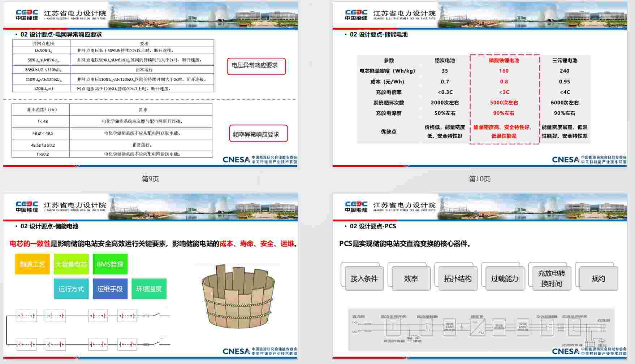Select the 拓扑结构 box
The image size is (635, 364).
[458, 278]
